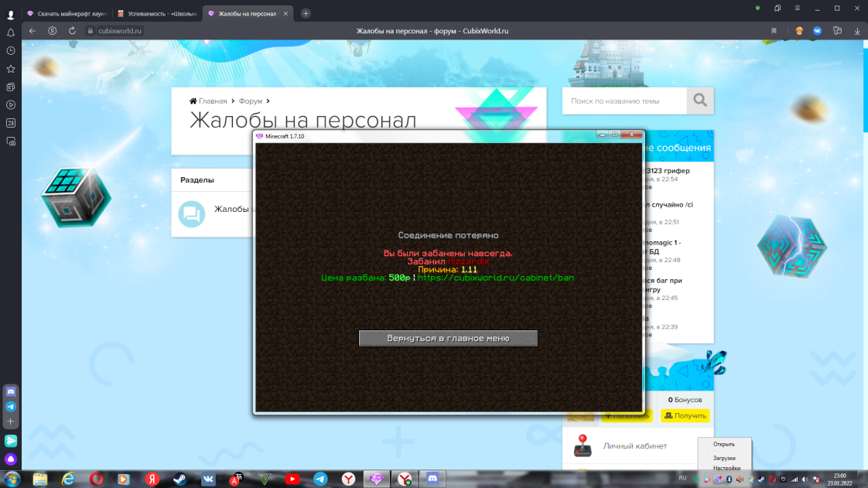The height and width of the screenshot is (488, 868).
Task: Open Discord in the browser sidebar
Action: coord(11,392)
